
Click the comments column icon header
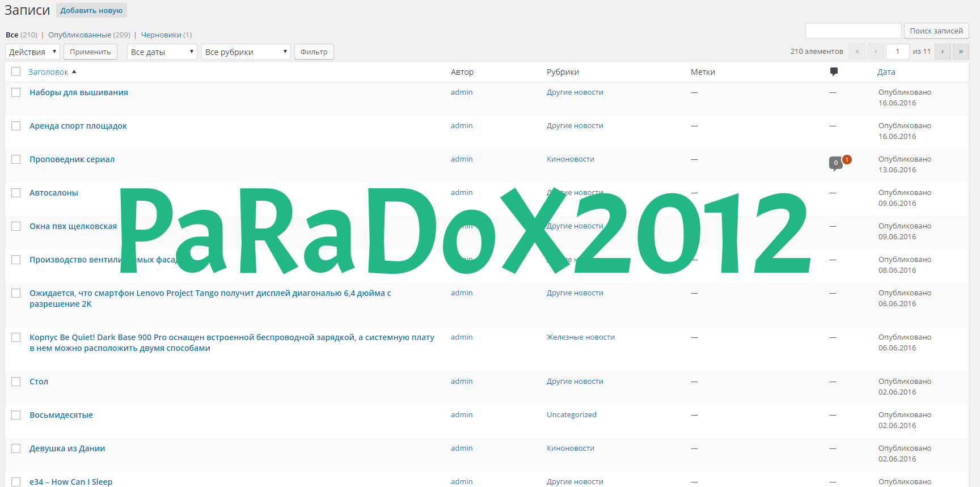click(834, 71)
